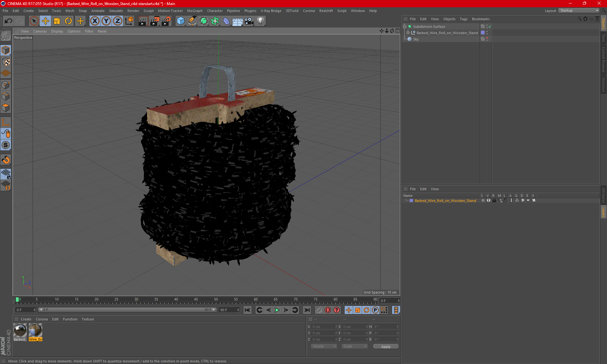This screenshot has height=364, width=607.
Task: Click the Spline Pen tool icon
Action: 192,21
